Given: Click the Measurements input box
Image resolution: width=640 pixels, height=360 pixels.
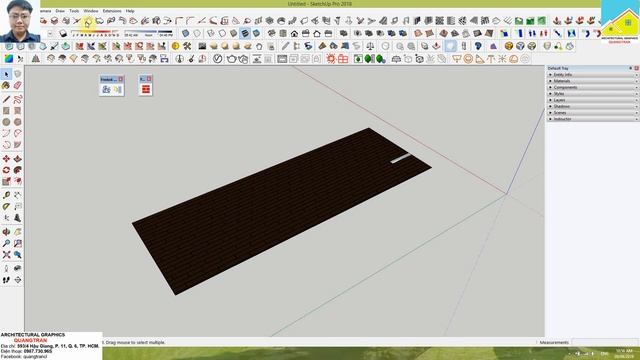Looking at the screenshot, I should pos(605,342).
